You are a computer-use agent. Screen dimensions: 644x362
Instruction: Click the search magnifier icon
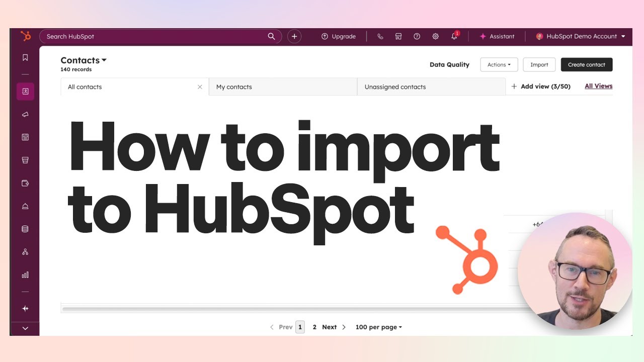tap(272, 36)
